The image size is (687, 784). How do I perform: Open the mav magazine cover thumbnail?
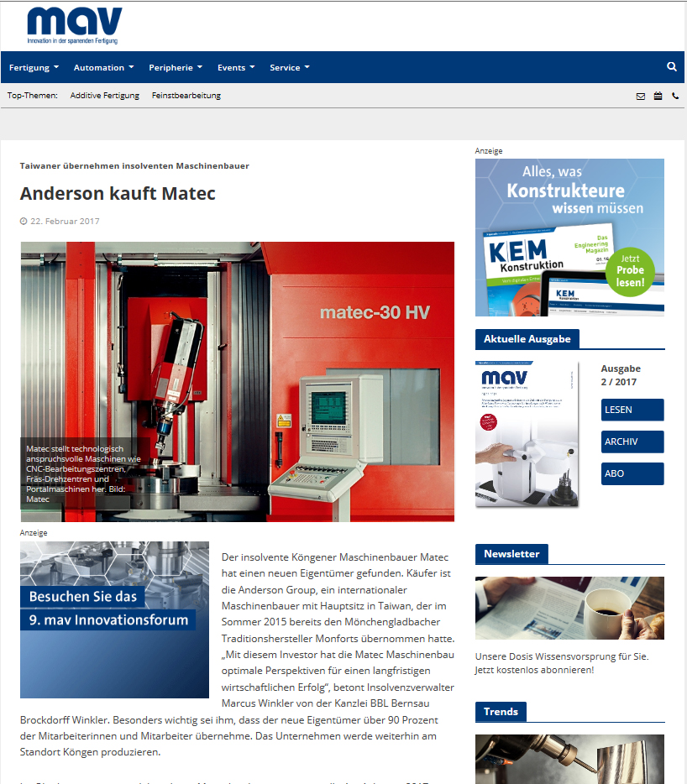(527, 434)
